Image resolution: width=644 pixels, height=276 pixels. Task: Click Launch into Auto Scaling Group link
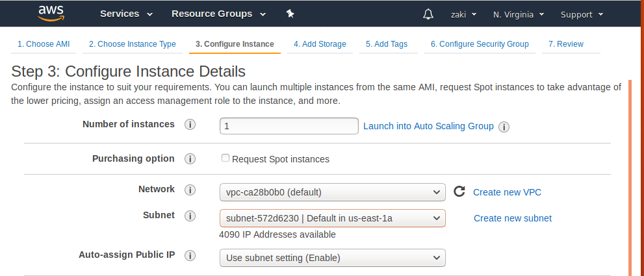coord(428,126)
